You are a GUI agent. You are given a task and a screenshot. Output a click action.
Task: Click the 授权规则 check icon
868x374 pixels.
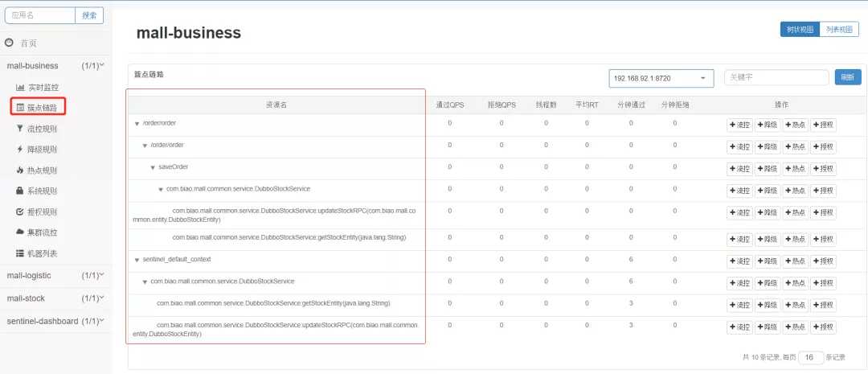pyautogui.click(x=20, y=212)
